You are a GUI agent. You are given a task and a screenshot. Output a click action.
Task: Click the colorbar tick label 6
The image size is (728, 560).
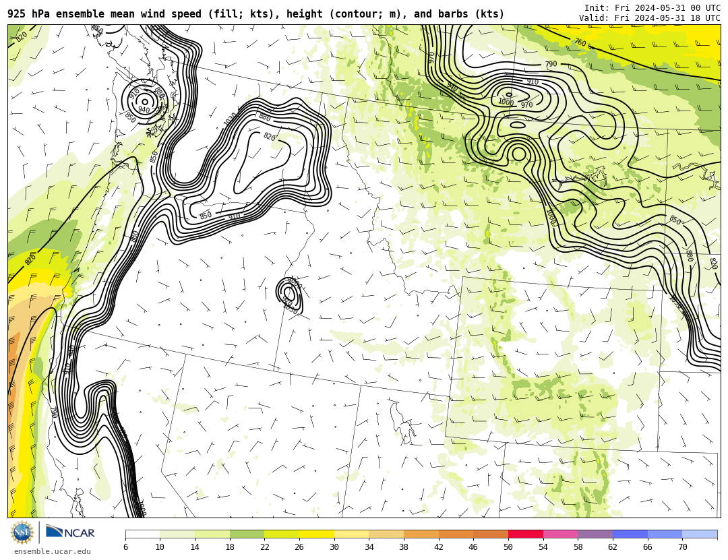coord(125,547)
